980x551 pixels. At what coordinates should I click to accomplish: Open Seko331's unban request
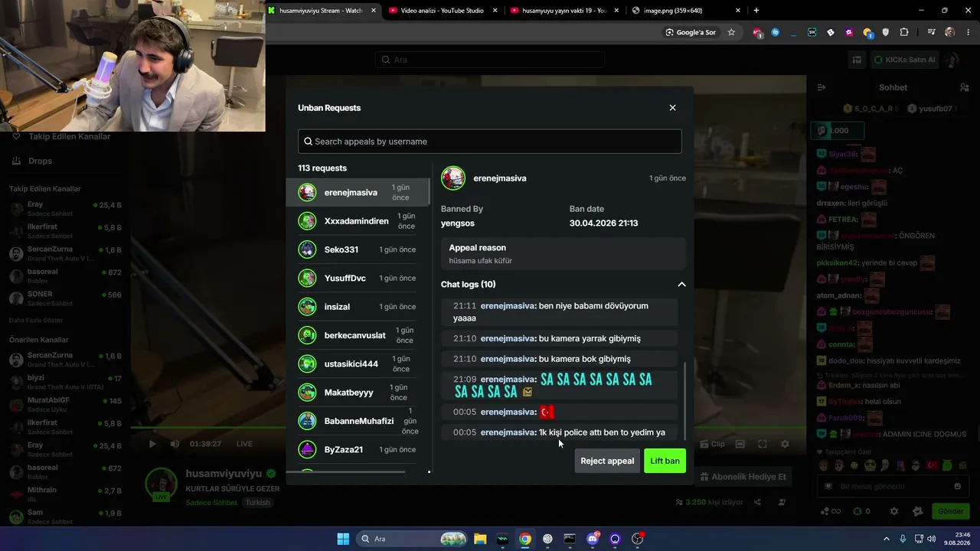tap(358, 249)
